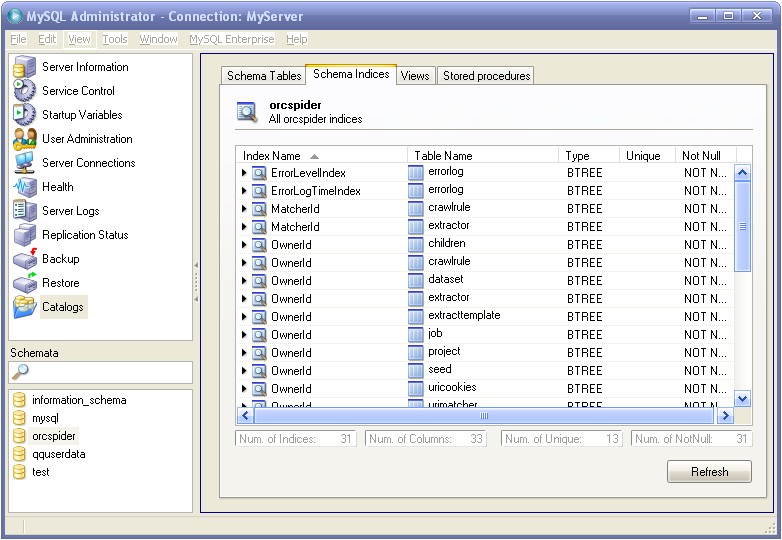Open the Backup icon in sidebar
782x540 pixels.
[x=25, y=259]
